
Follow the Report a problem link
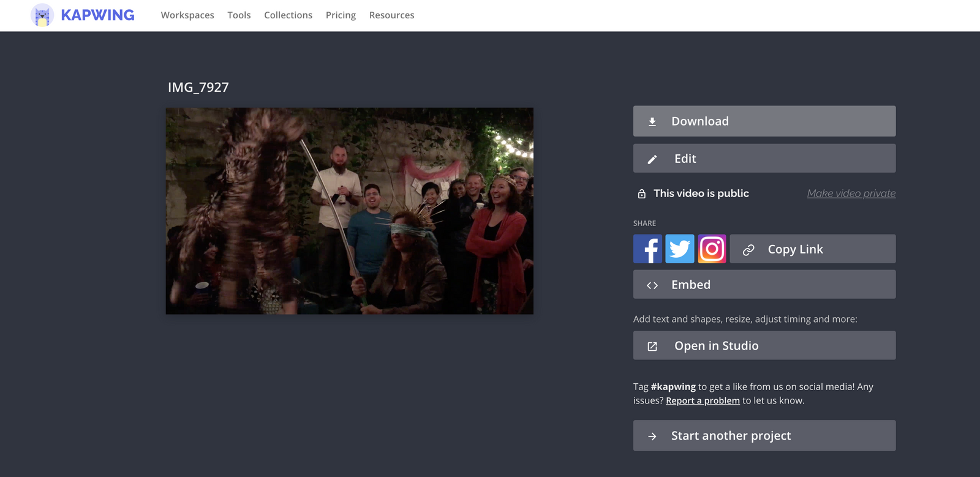click(703, 400)
